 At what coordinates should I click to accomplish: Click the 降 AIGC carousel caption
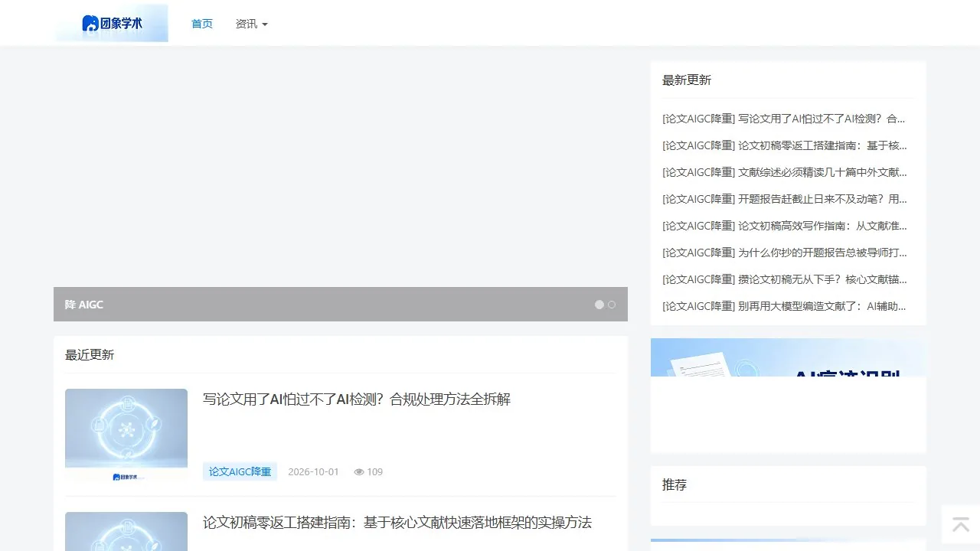pos(84,305)
